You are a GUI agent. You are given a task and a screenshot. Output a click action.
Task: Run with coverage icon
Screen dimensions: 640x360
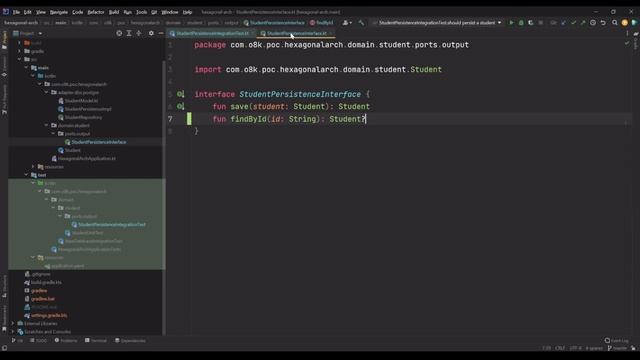pos(531,23)
